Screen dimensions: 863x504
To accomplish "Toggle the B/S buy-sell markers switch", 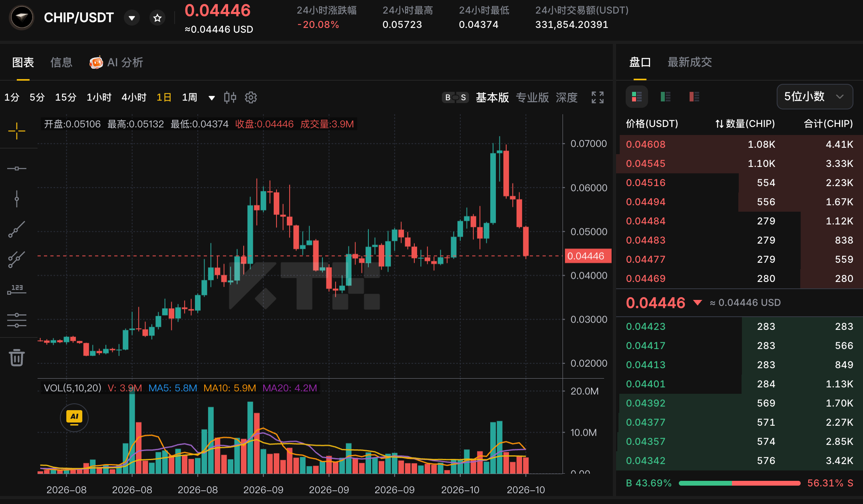I will [x=455, y=97].
